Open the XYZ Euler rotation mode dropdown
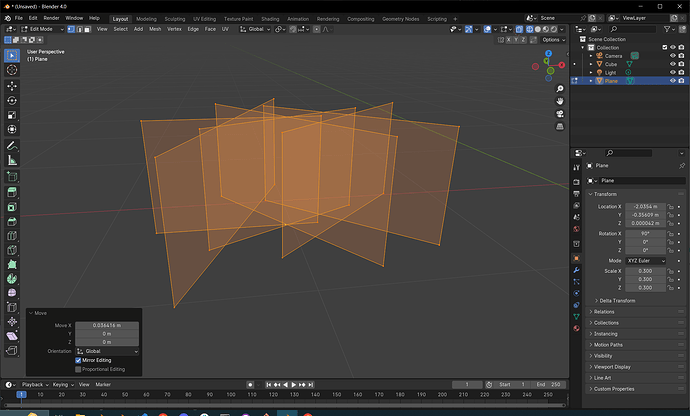 (x=646, y=261)
